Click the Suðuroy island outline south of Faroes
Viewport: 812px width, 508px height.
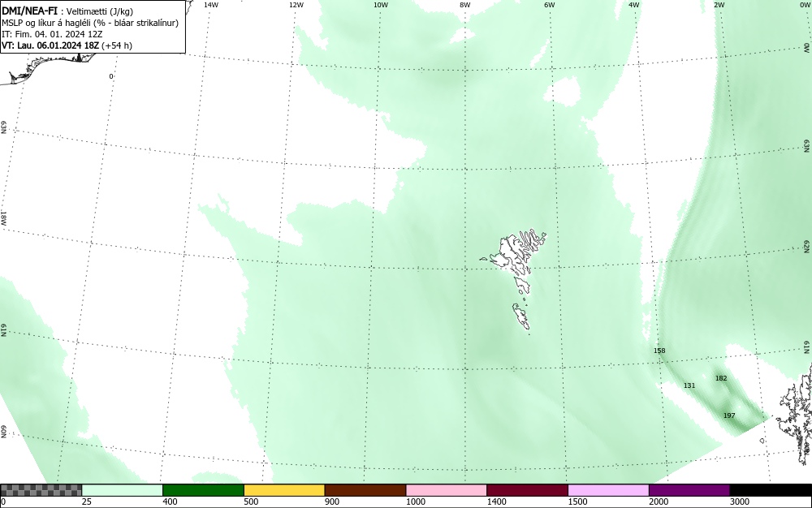pyautogui.click(x=521, y=316)
